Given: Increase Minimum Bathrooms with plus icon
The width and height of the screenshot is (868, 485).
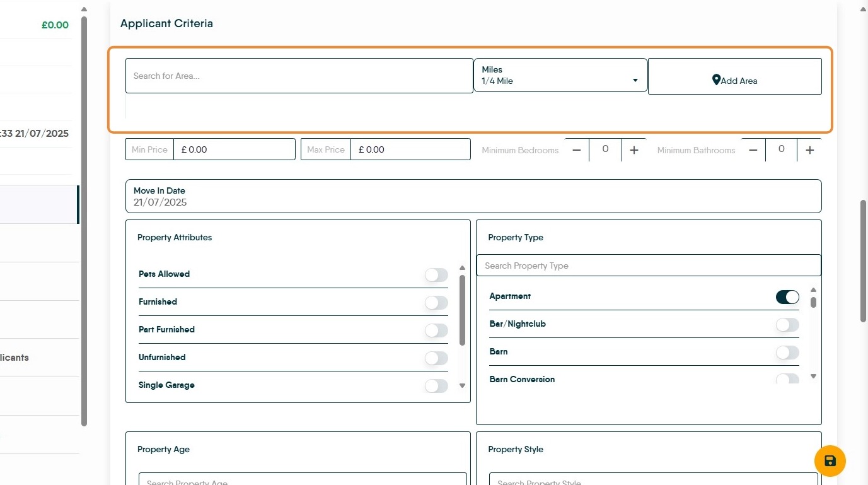Looking at the screenshot, I should point(810,150).
